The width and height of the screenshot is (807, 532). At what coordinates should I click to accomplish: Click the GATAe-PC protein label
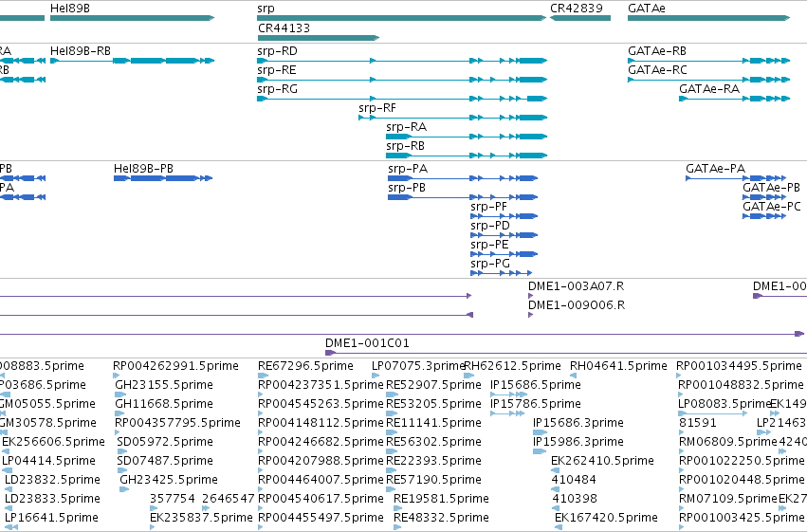point(772,207)
